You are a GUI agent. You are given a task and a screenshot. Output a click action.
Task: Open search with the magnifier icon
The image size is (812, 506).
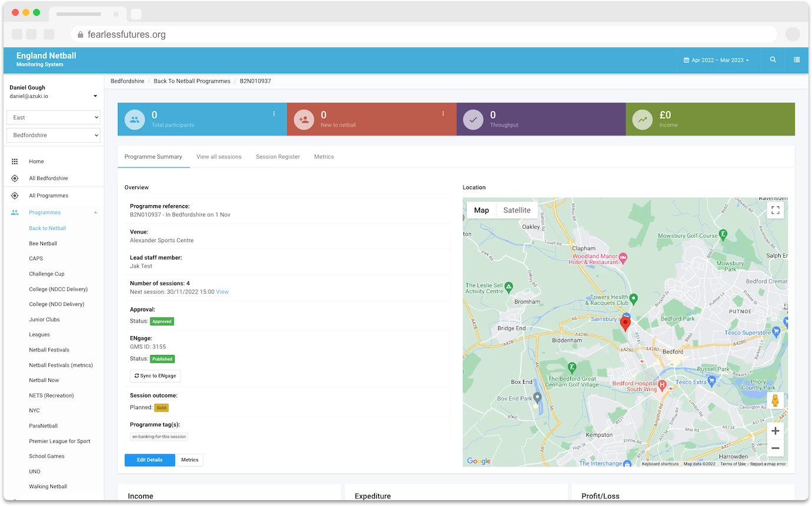[x=772, y=60]
